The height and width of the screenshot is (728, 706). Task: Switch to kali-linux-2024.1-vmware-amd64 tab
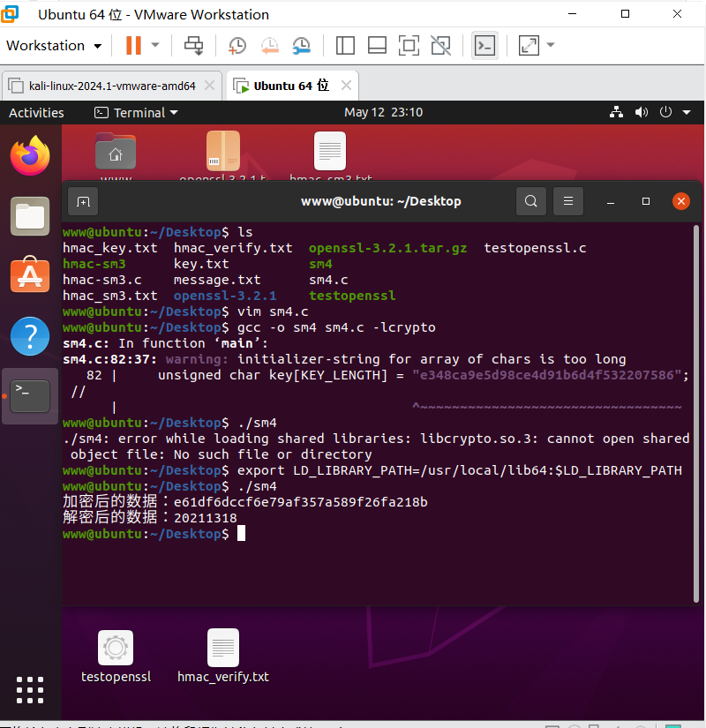[112, 86]
